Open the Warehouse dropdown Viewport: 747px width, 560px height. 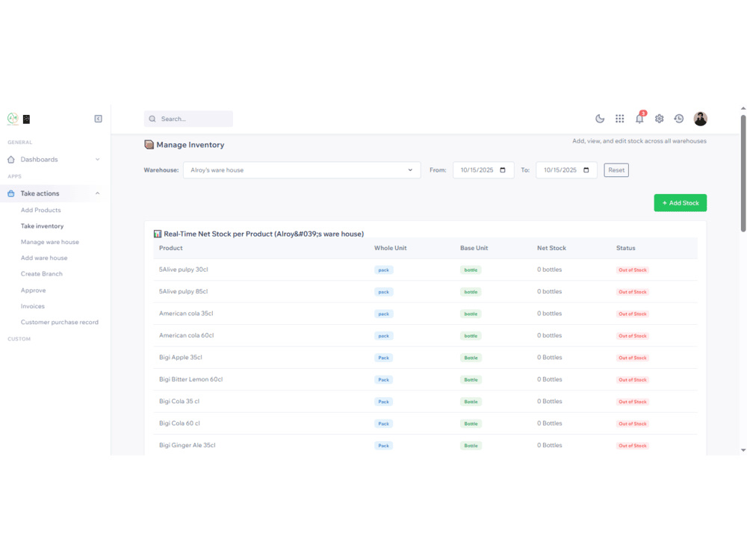click(x=302, y=170)
